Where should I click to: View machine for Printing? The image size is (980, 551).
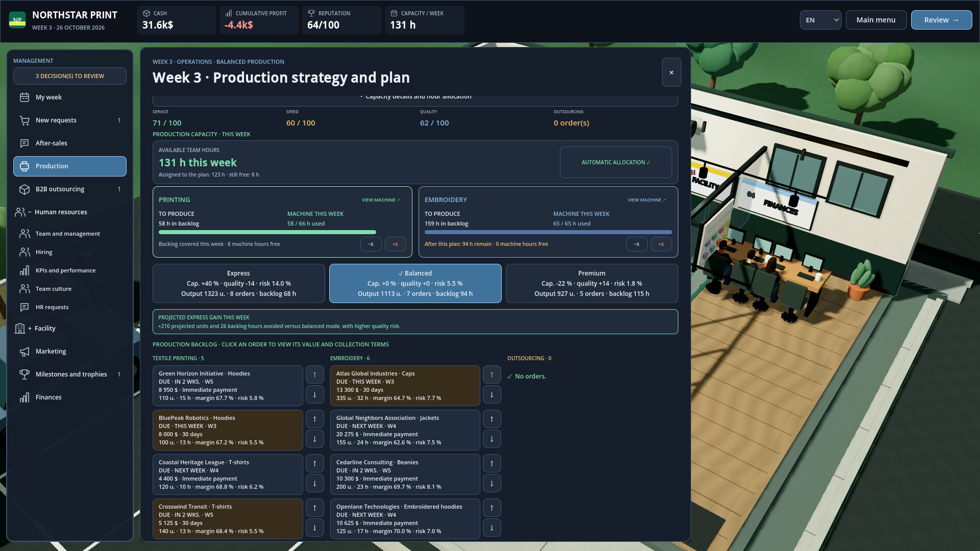point(381,200)
